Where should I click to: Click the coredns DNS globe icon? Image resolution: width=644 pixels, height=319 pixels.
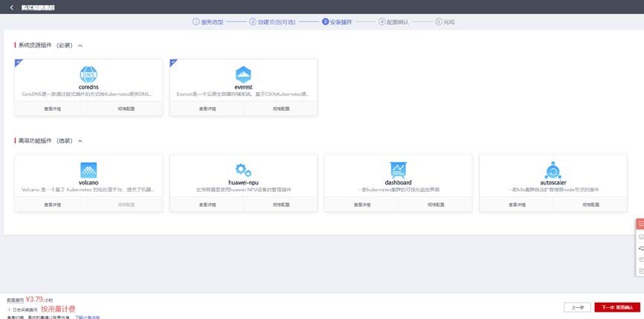coord(88,74)
